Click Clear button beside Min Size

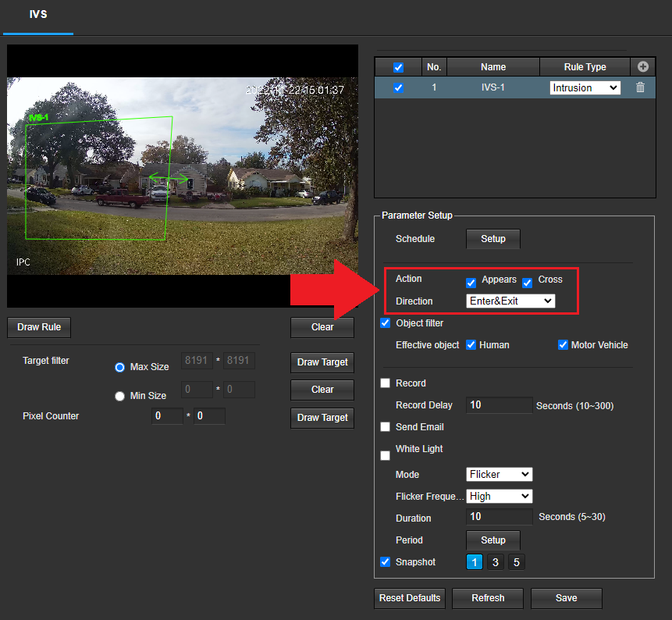[322, 390]
